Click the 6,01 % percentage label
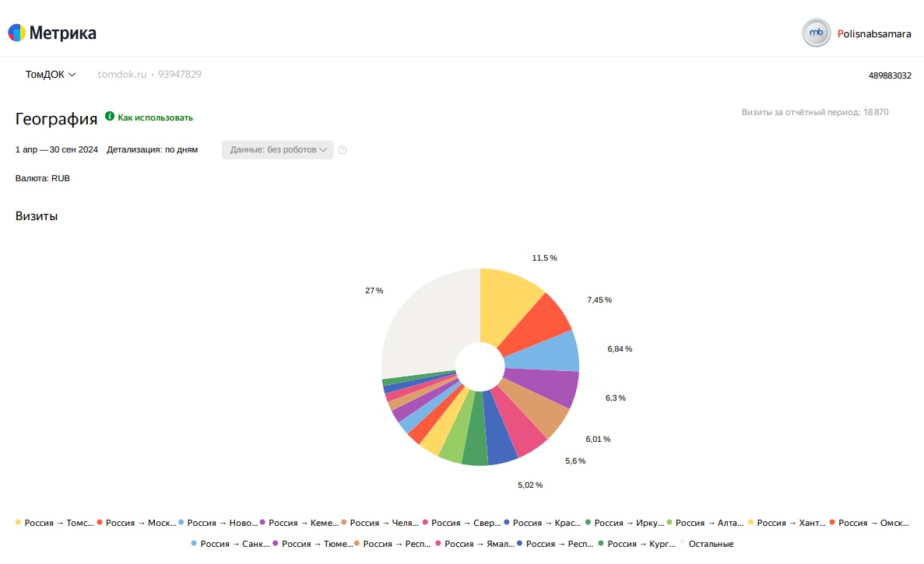 [598, 440]
